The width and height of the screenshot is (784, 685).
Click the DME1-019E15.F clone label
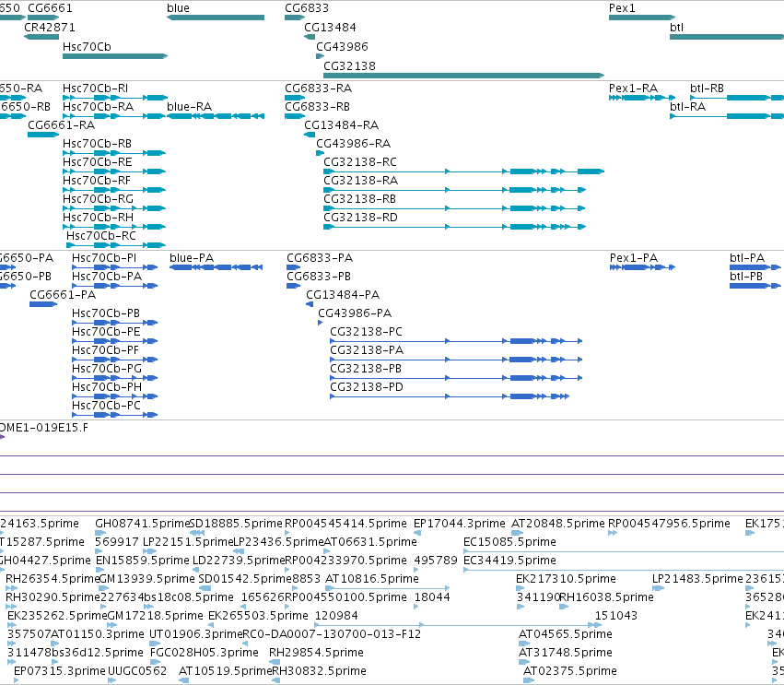coord(44,428)
